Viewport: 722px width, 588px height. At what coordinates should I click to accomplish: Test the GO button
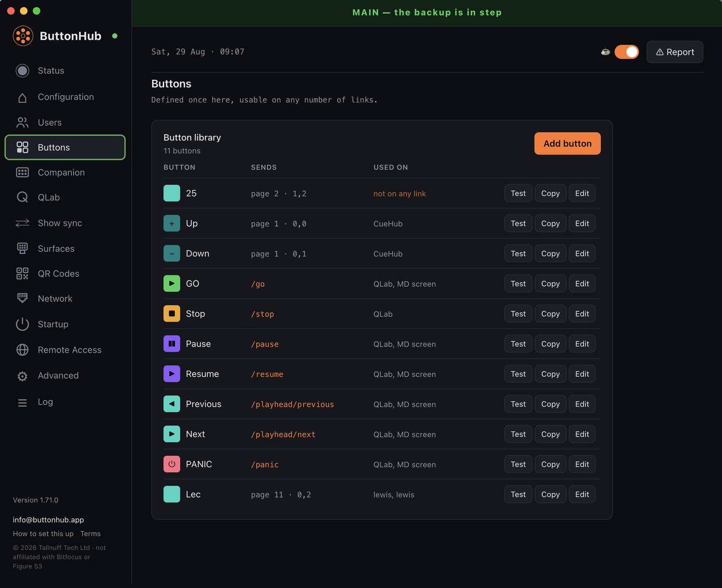[x=518, y=283]
